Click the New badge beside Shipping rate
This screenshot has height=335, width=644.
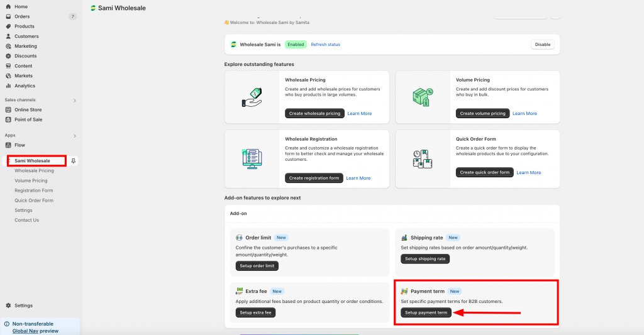(453, 238)
